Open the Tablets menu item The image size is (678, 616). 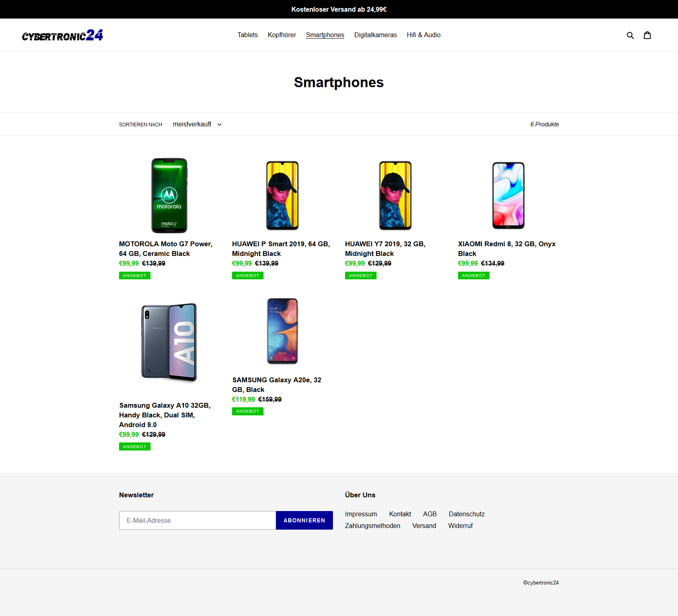[247, 35]
